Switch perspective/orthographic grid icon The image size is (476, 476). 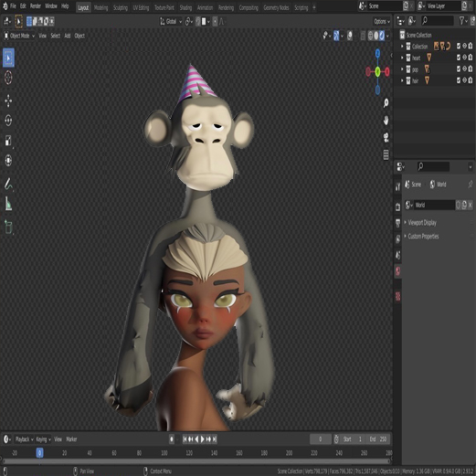[x=386, y=154]
